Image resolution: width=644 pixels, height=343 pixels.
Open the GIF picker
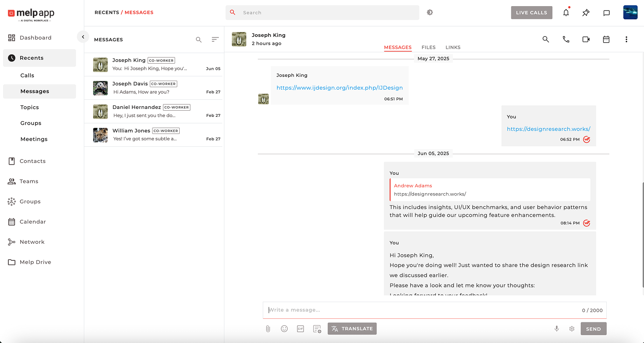coord(300,329)
